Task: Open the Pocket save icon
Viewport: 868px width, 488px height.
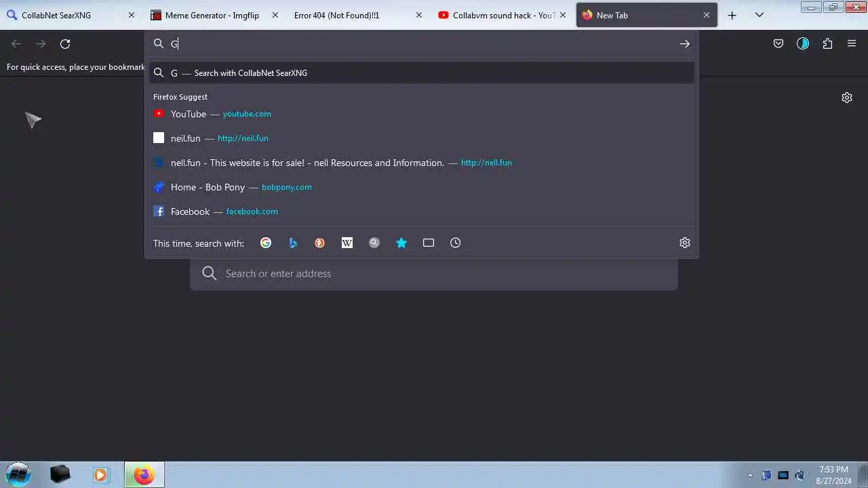Action: tap(778, 44)
